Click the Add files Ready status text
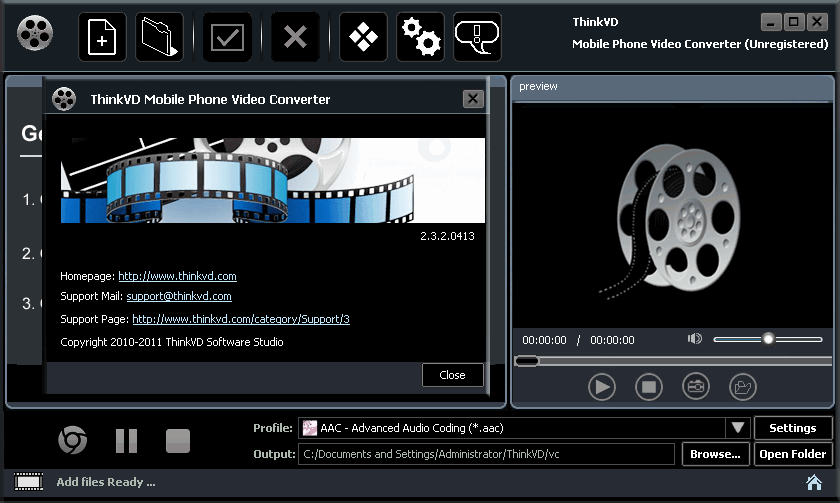 click(x=106, y=482)
